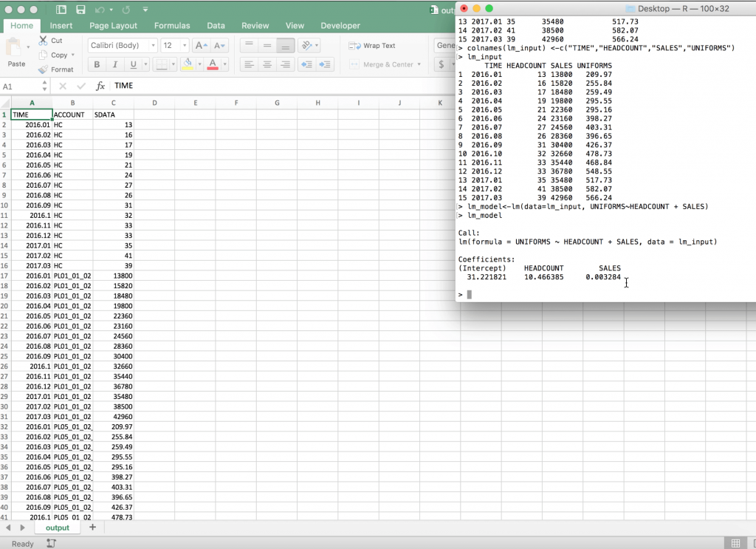Click the Wrap Text button

(x=372, y=45)
